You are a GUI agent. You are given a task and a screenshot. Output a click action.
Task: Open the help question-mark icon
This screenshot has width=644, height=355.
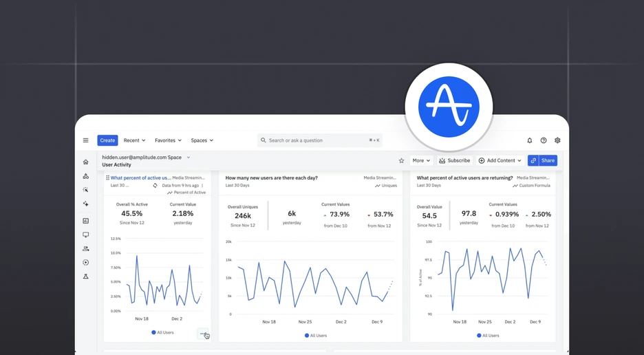pyautogui.click(x=544, y=140)
